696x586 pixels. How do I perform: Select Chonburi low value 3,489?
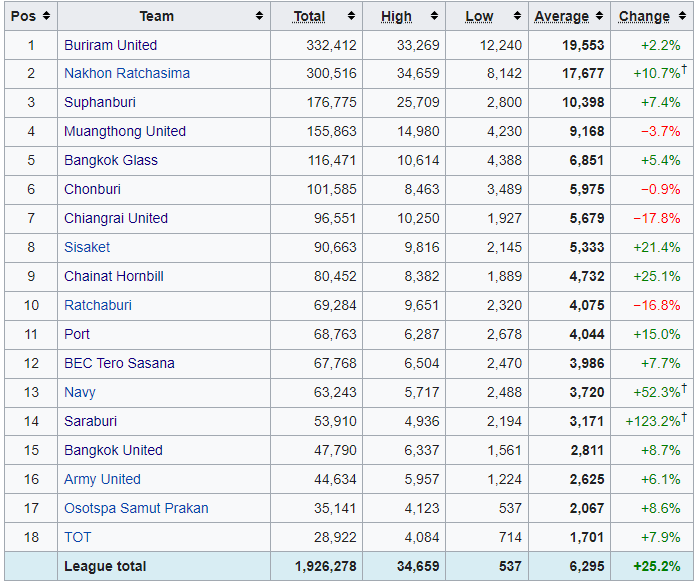click(504, 190)
